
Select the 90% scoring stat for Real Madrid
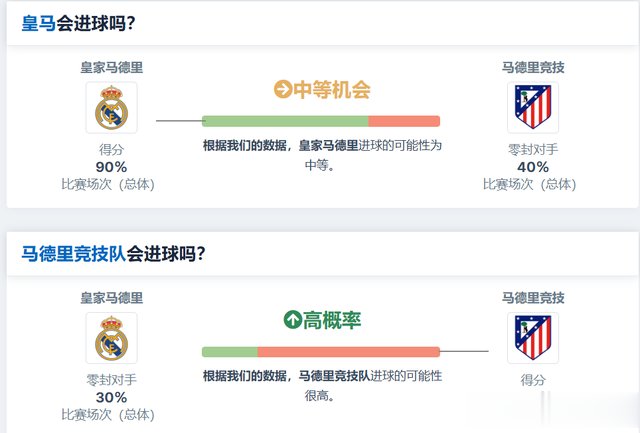111,167
